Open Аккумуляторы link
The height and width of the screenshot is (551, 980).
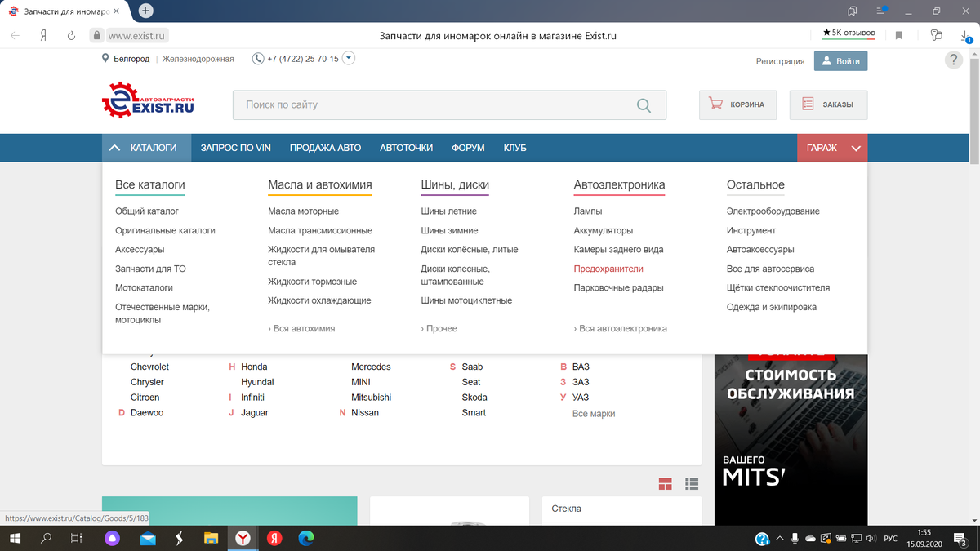pos(604,231)
